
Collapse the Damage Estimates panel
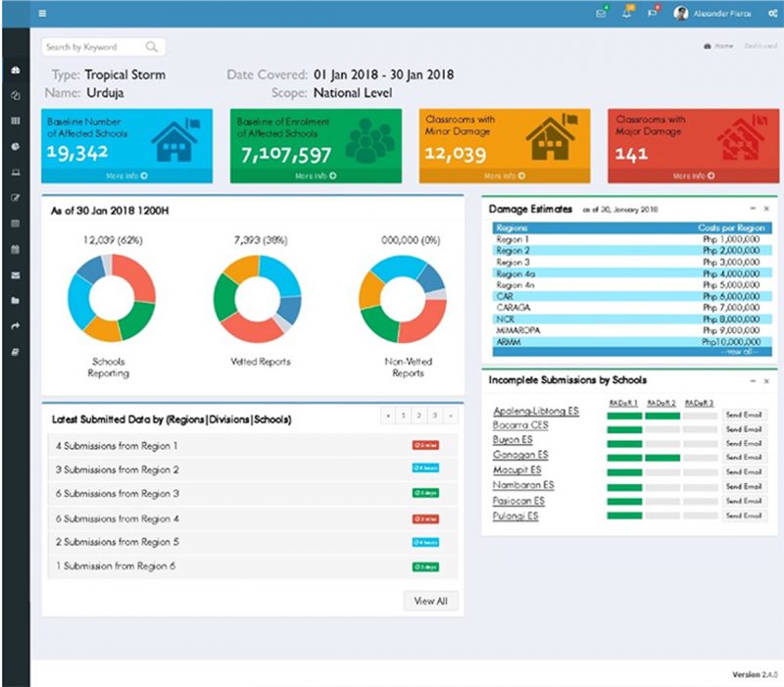752,209
